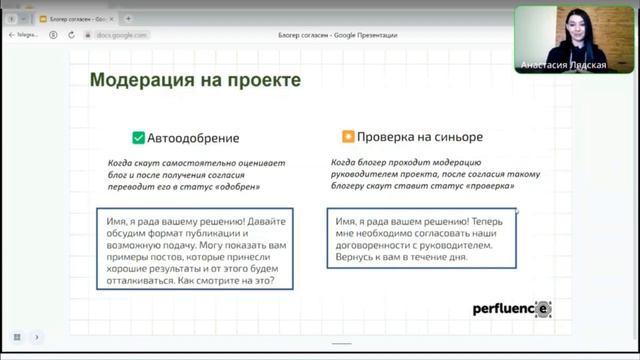This screenshot has height=360, width=640.
Task: Click the text box beginning 'Давайте обсудим формат'
Action: click(195, 249)
